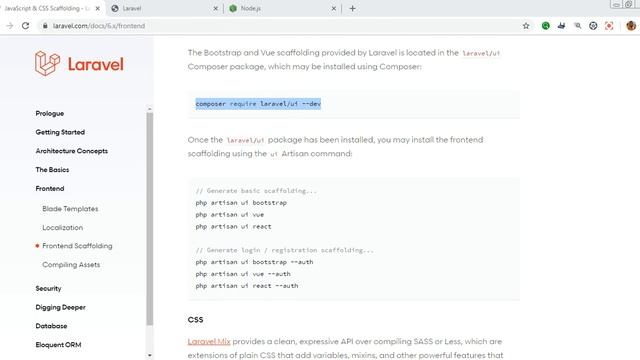Click the site lock icon in address bar
Screen dimensions: 640x360
pyautogui.click(x=45, y=26)
